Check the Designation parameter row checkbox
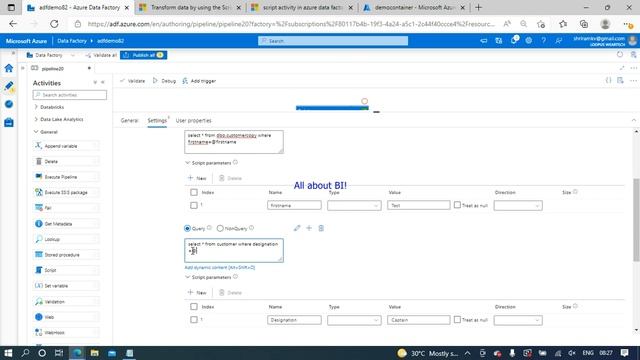 click(194, 320)
